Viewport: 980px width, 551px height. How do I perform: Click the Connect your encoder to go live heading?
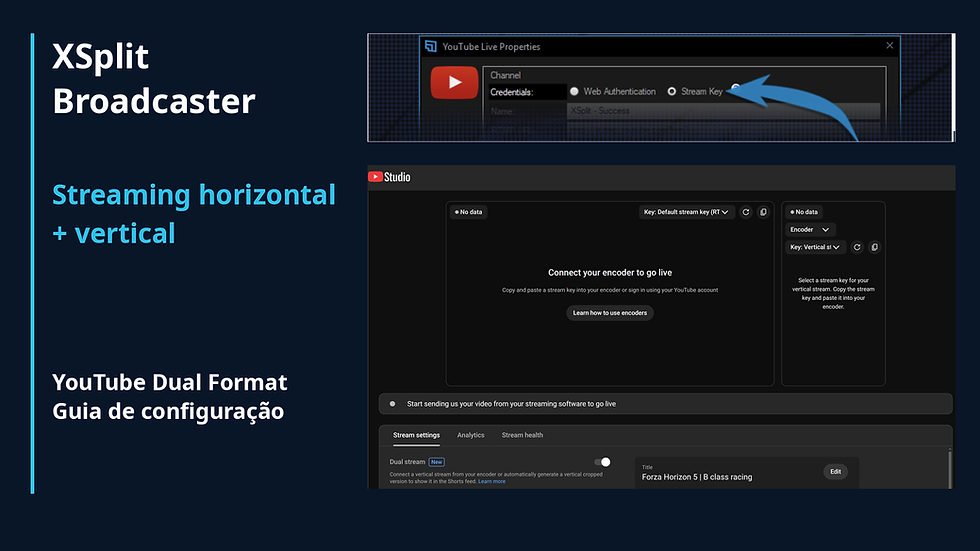[x=610, y=273]
